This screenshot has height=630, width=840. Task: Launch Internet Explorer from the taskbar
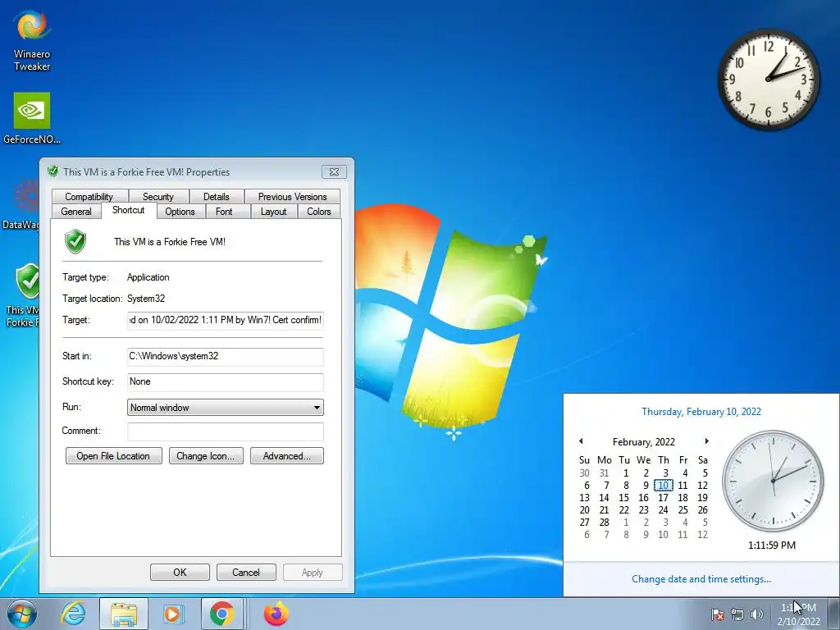[73, 614]
